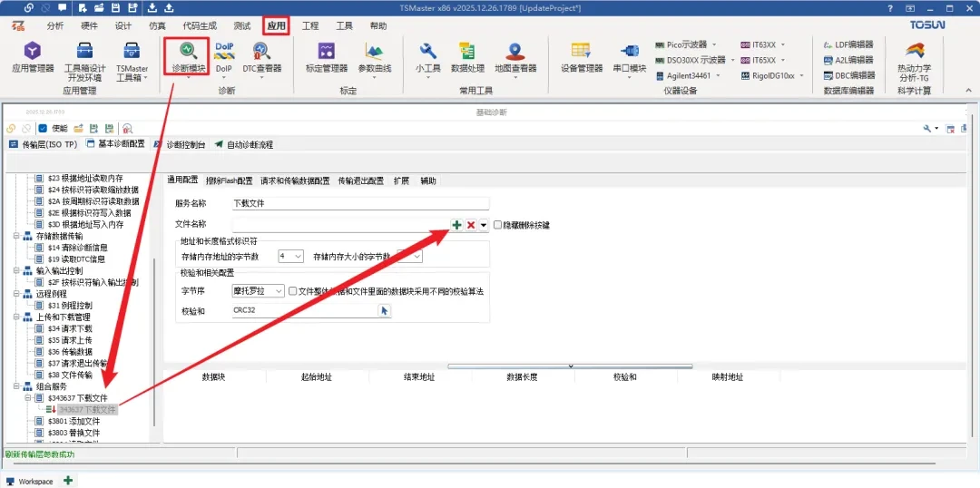
Task: Open Agilent34461 instrument
Action: 688,75
